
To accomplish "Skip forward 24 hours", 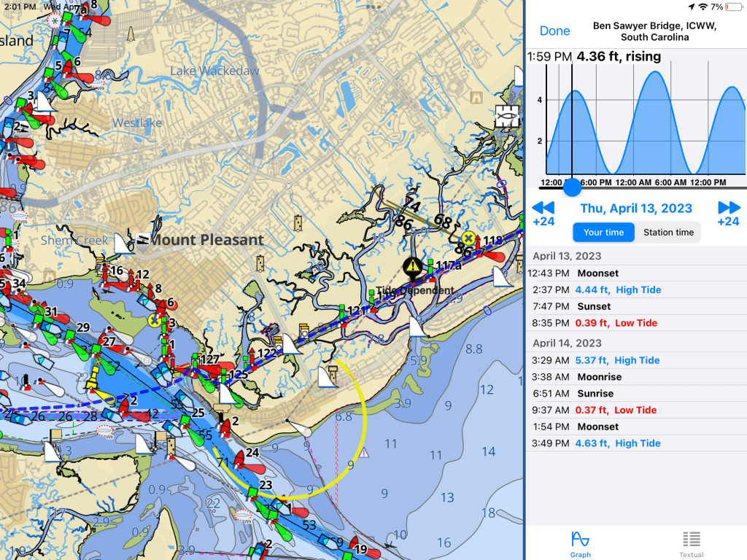I will coord(728,214).
